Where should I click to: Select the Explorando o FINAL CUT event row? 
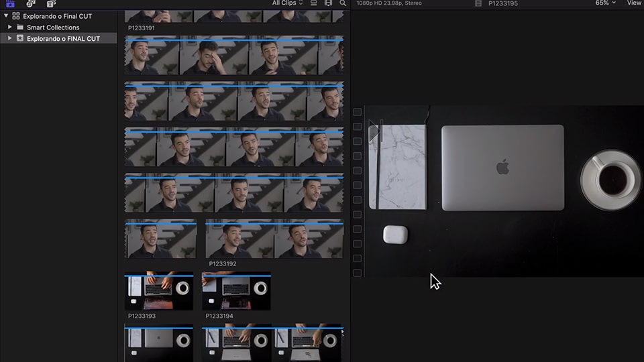(58, 38)
